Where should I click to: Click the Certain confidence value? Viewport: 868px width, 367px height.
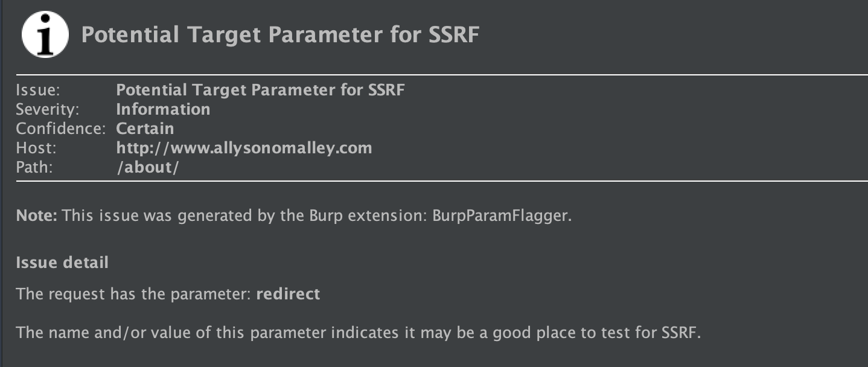[x=145, y=129]
